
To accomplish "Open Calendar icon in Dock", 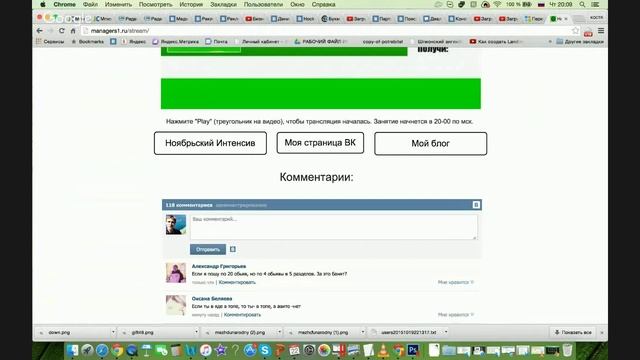I will click(294, 350).
